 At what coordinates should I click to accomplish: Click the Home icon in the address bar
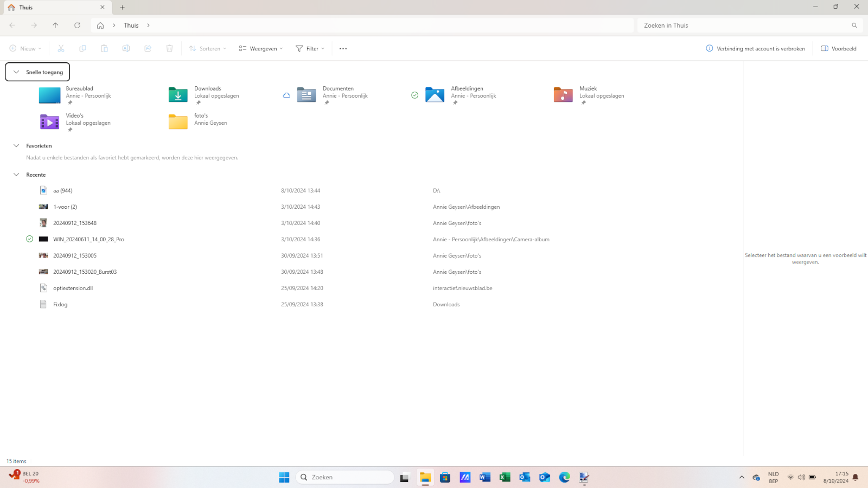tap(100, 25)
